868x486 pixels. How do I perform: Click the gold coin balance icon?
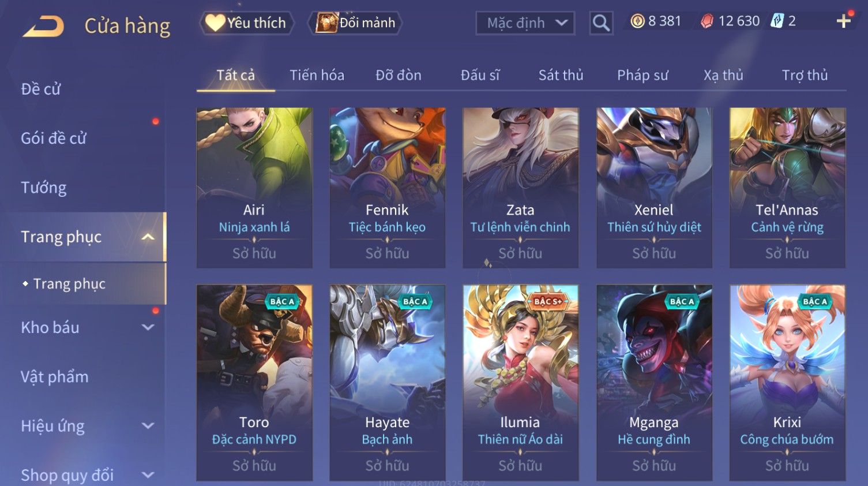637,21
